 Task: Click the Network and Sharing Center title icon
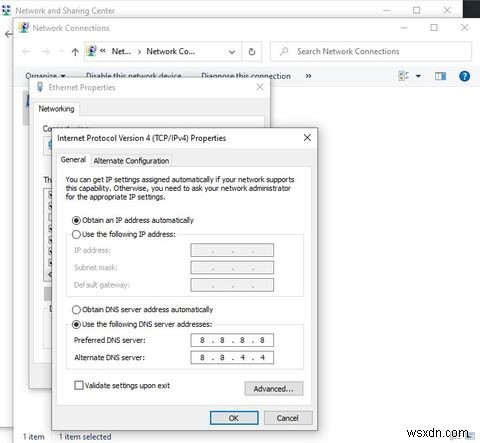[x=6, y=10]
